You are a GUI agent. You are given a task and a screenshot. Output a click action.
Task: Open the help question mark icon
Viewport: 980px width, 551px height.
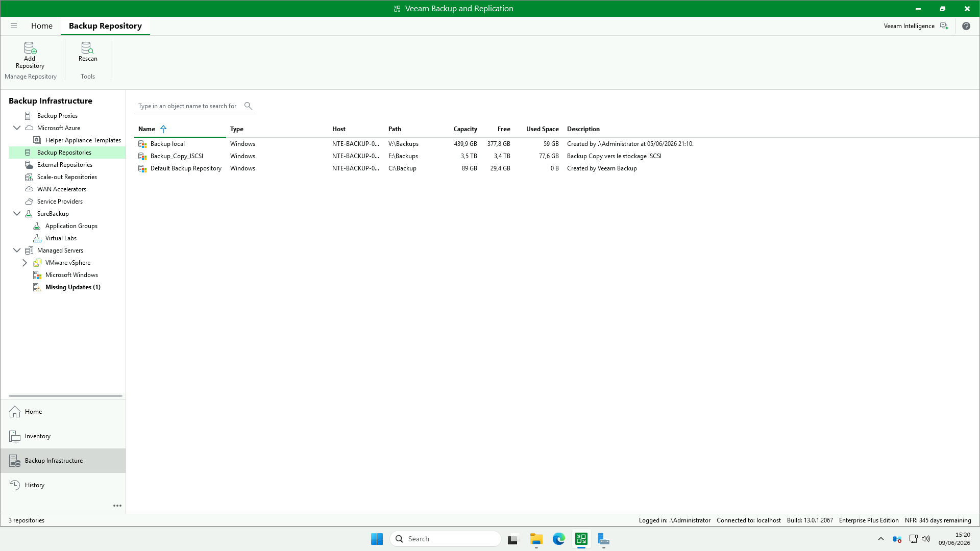(x=966, y=26)
